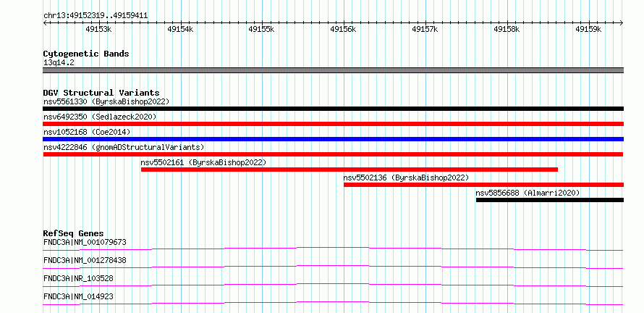
Task: Open nsv5856688 (Almarri2020) variant label
Action: pyautogui.click(x=528, y=193)
